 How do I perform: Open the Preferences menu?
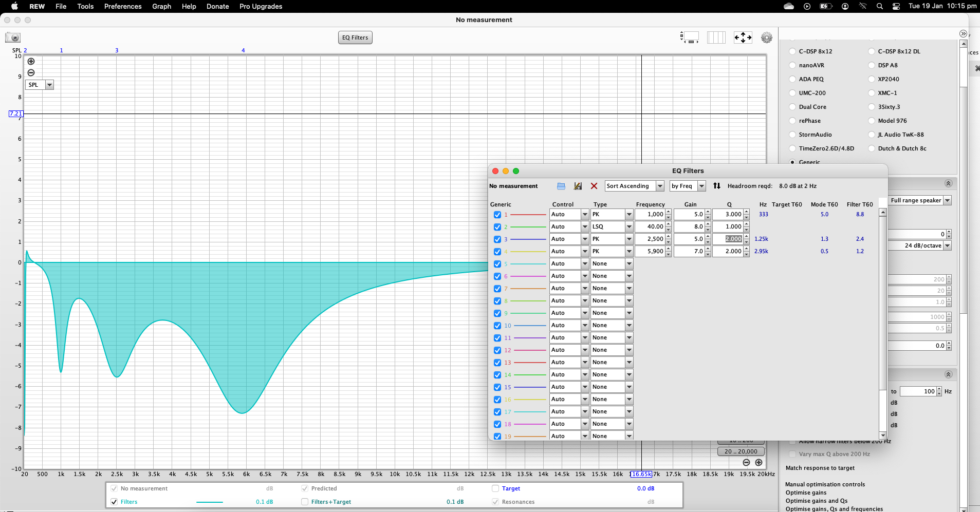coord(123,6)
